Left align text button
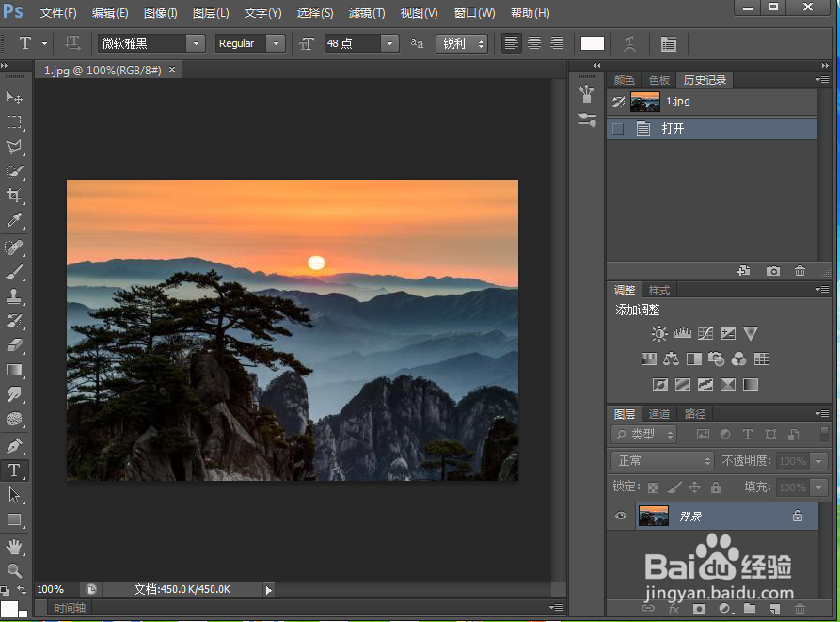840x622 pixels. pyautogui.click(x=511, y=43)
